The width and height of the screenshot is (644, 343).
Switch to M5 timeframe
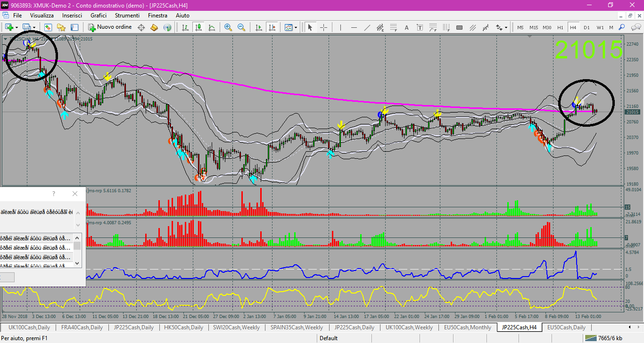click(520, 27)
